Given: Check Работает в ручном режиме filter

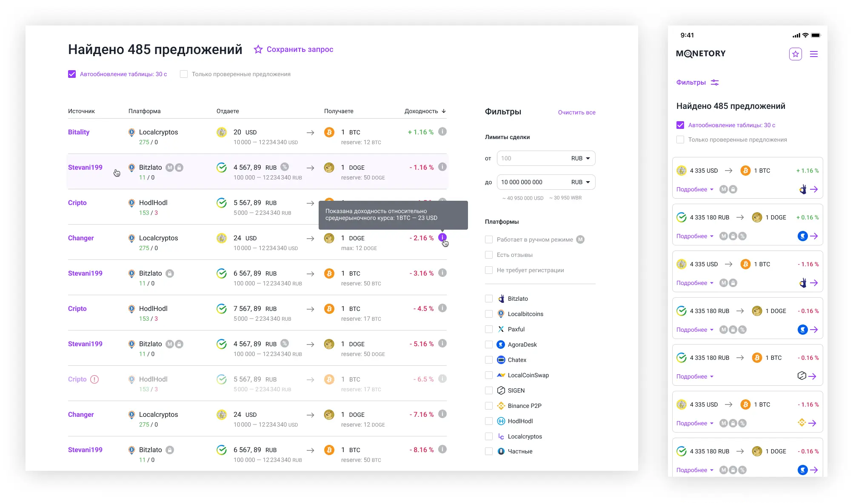Looking at the screenshot, I should [489, 239].
